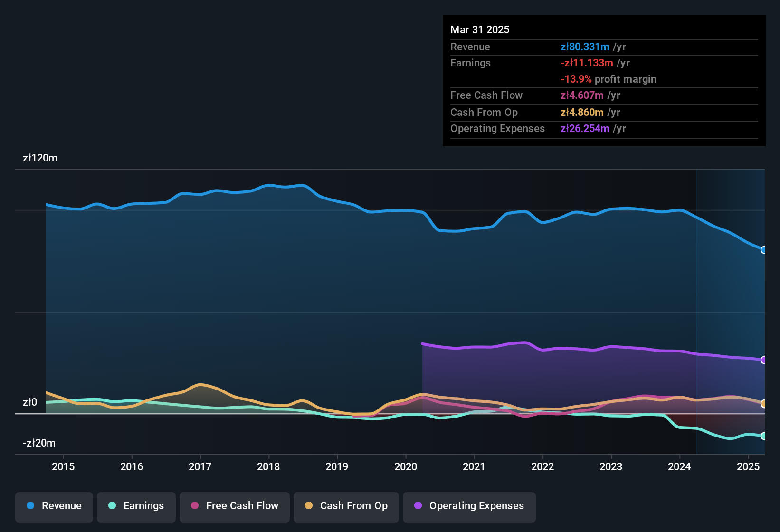Viewport: 780px width, 532px height.
Task: Click the zł26.254m operating expenses value
Action: 585,128
